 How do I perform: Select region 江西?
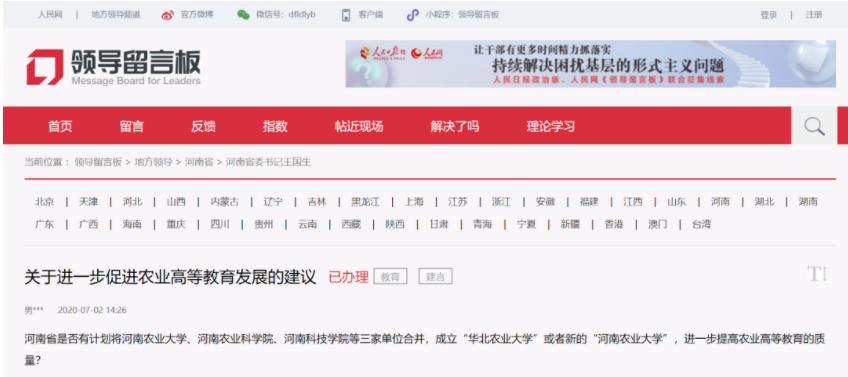pyautogui.click(x=633, y=202)
